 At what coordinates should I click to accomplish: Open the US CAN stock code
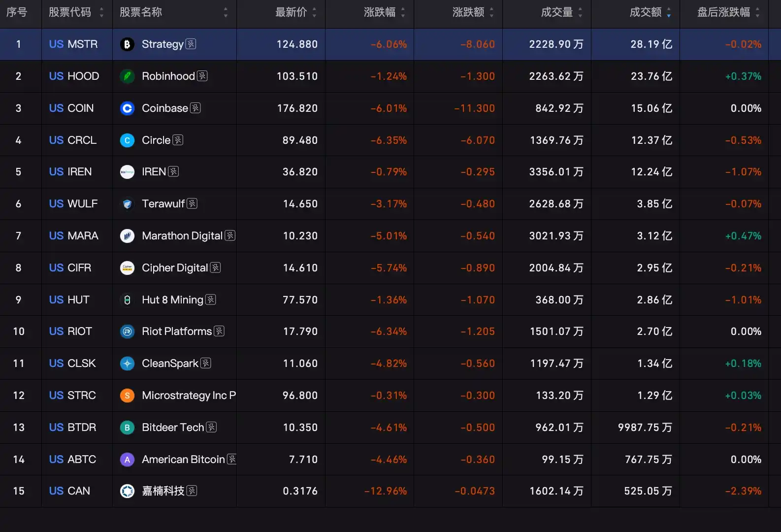point(69,491)
